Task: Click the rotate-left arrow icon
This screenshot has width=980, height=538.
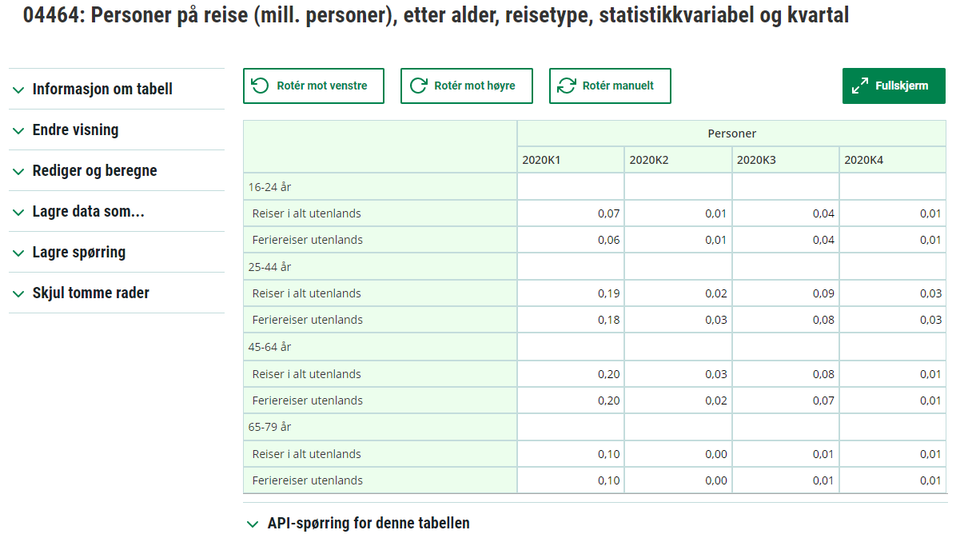Action: (260, 86)
